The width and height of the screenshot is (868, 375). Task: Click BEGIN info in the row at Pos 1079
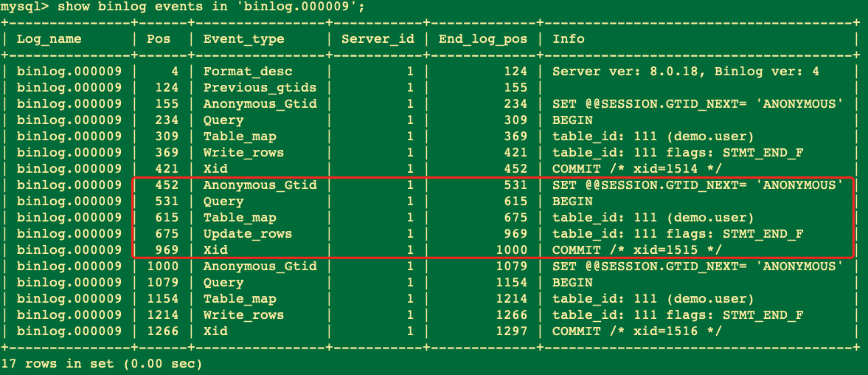(x=572, y=283)
